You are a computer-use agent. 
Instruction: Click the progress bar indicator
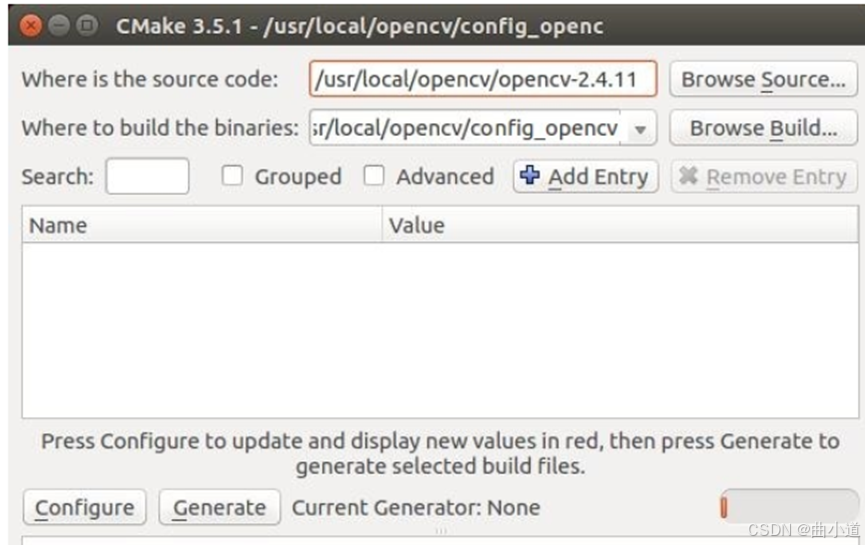pos(789,507)
